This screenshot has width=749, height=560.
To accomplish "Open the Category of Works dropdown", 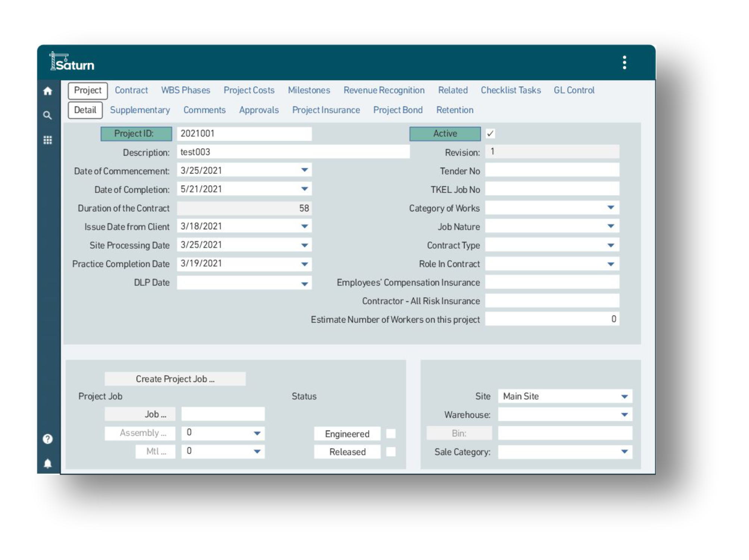I will point(611,208).
